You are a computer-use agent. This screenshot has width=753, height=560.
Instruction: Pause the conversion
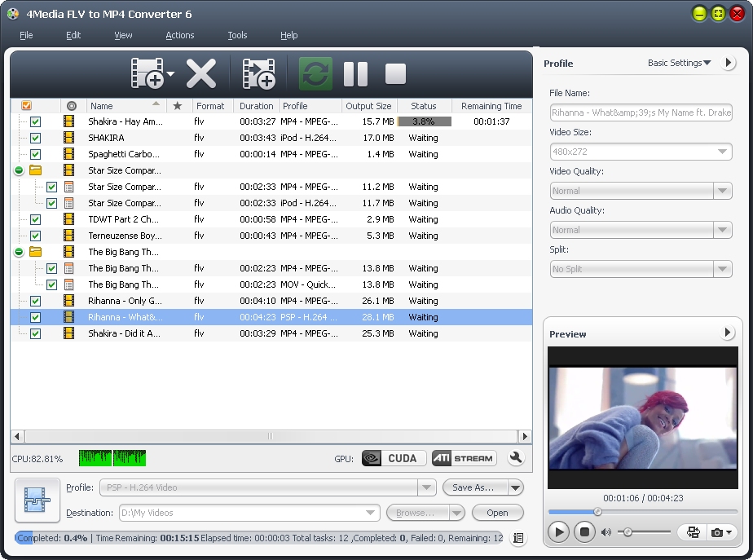(x=356, y=74)
